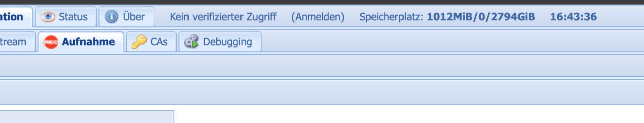Click the red REC icon on Aufnahme
Image resolution: width=644 pixels, height=123 pixels.
point(51,42)
